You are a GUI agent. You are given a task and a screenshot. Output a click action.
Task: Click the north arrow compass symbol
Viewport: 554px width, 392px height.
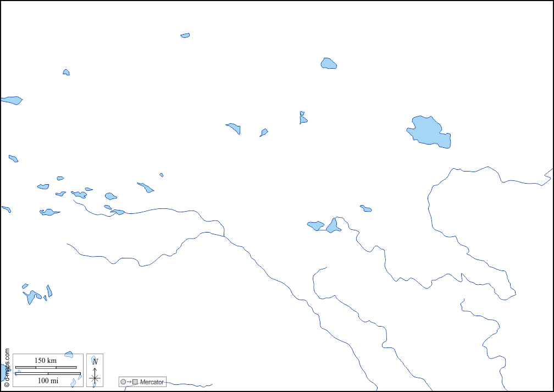[x=95, y=370]
